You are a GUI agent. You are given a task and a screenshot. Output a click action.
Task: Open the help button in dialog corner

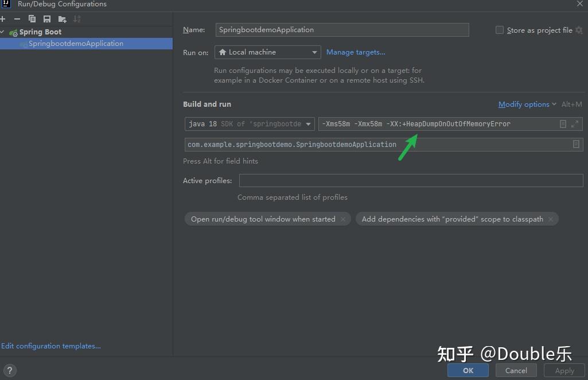(10, 370)
